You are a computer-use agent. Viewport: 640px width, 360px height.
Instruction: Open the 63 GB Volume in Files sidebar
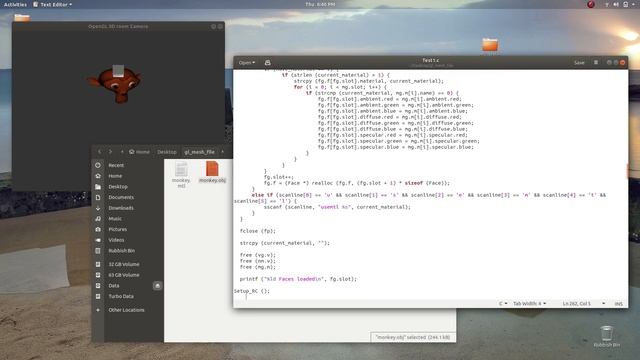pyautogui.click(x=128, y=275)
